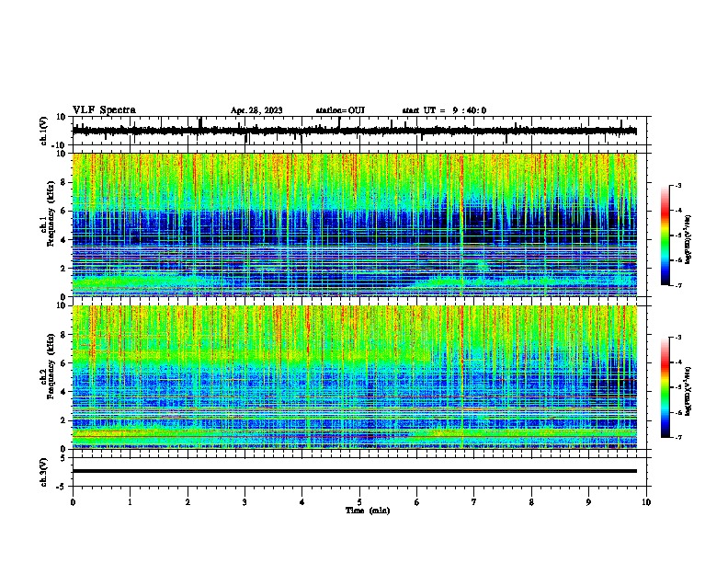728x563 pixels.
Task: Click the "8" kHz tick of ch.1 spectrogram
Action: pos(63,182)
